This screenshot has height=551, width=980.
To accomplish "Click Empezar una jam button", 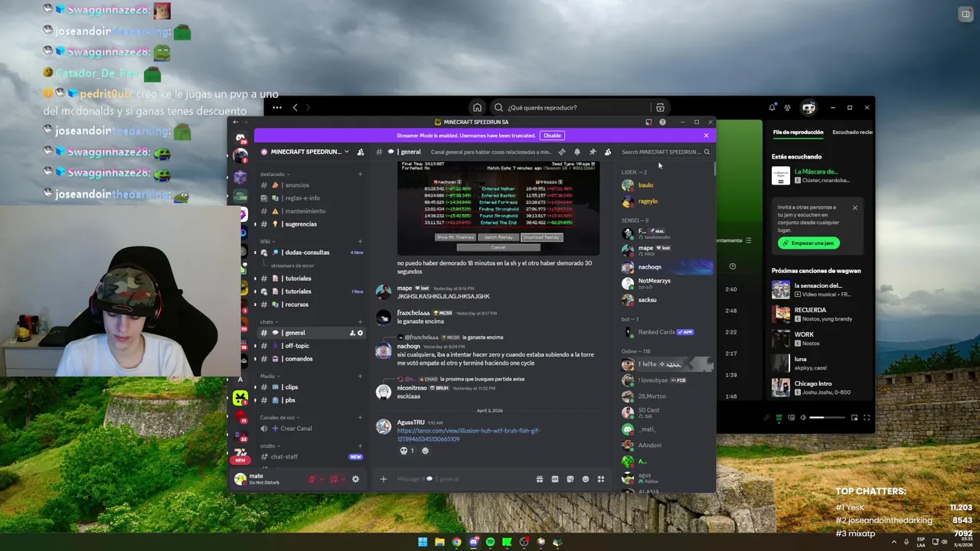I will 809,243.
